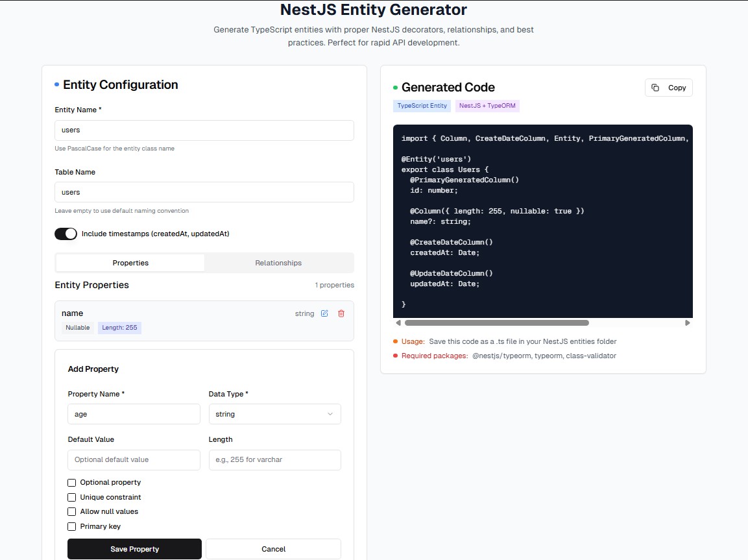Image resolution: width=748 pixels, height=560 pixels.
Task: Toggle Include timestamps switch
Action: click(66, 234)
